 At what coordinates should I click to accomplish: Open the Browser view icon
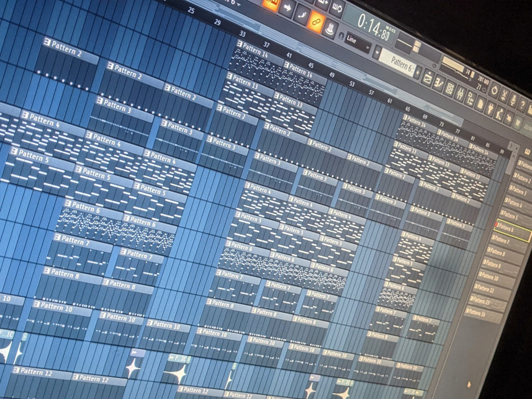tap(470, 99)
